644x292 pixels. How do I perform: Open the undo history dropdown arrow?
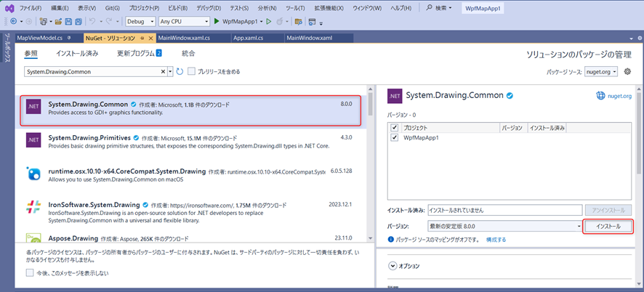[x=100, y=21]
